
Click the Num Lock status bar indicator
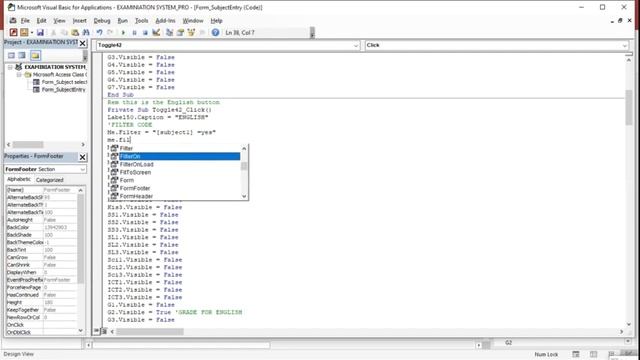coord(546,354)
